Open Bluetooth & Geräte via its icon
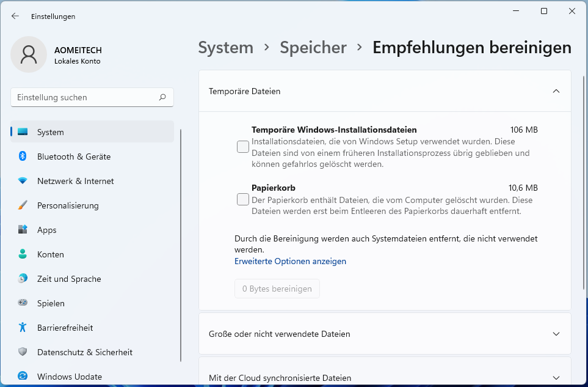588x387 pixels. [23, 157]
